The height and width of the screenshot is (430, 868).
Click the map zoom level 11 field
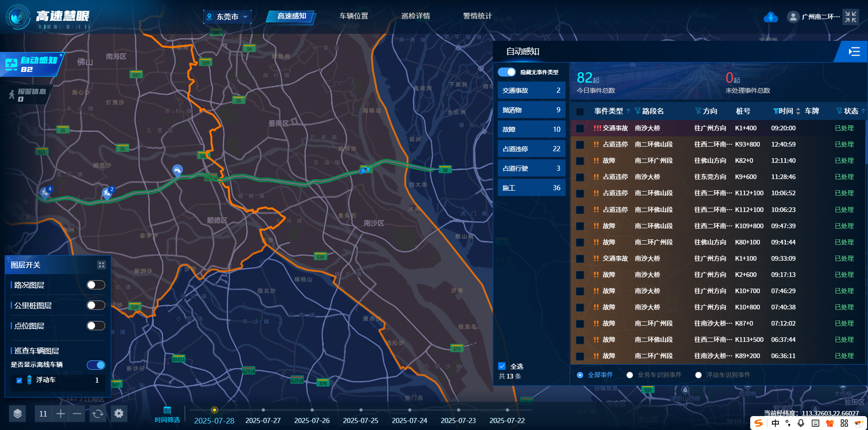point(43,413)
